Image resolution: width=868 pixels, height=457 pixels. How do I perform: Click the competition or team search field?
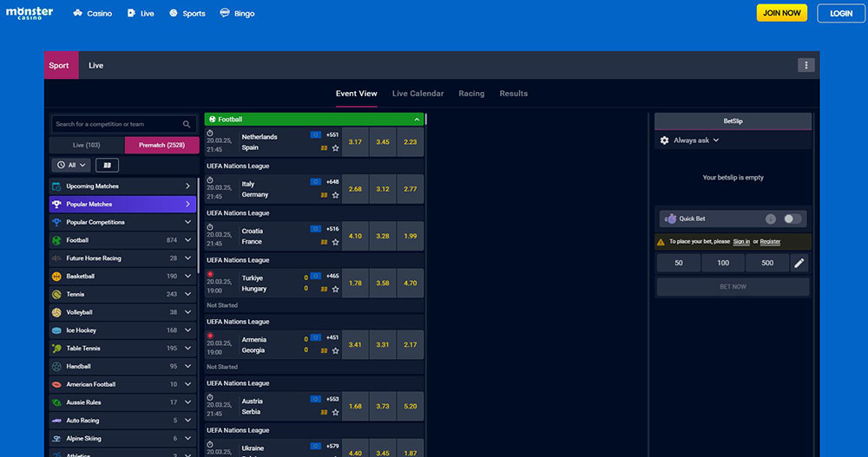(124, 125)
